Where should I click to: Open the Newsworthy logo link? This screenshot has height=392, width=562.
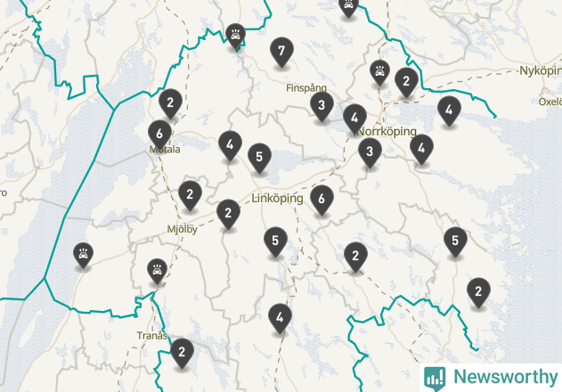(x=491, y=378)
